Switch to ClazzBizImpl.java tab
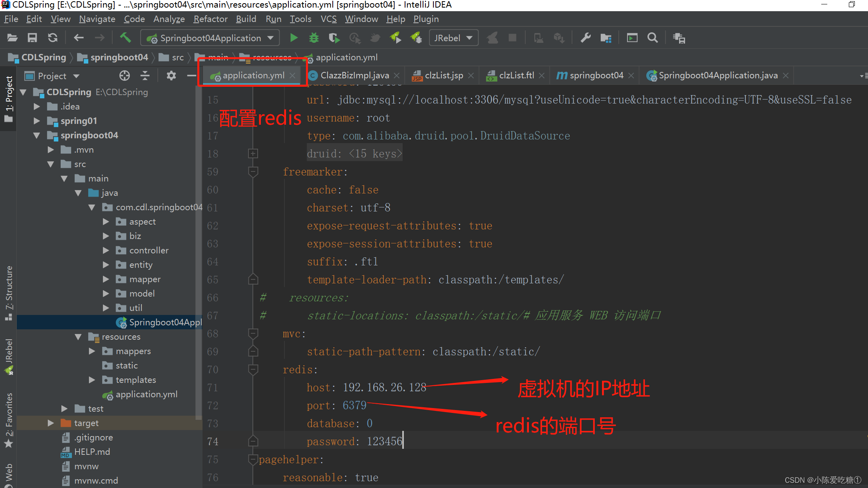The height and width of the screenshot is (488, 868). tap(354, 76)
